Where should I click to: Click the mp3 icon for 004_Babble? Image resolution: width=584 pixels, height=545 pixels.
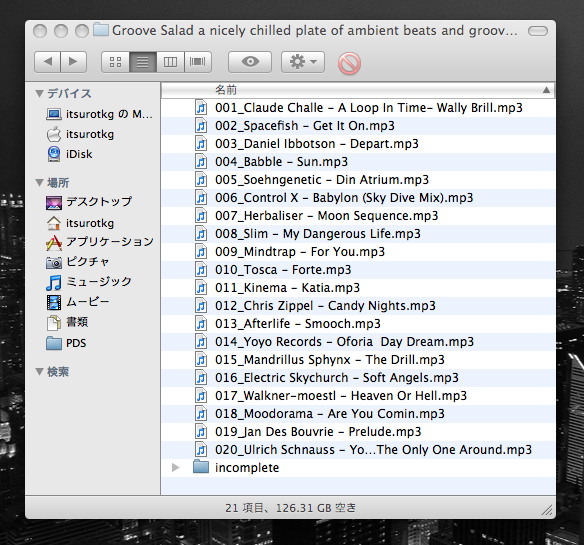201,162
